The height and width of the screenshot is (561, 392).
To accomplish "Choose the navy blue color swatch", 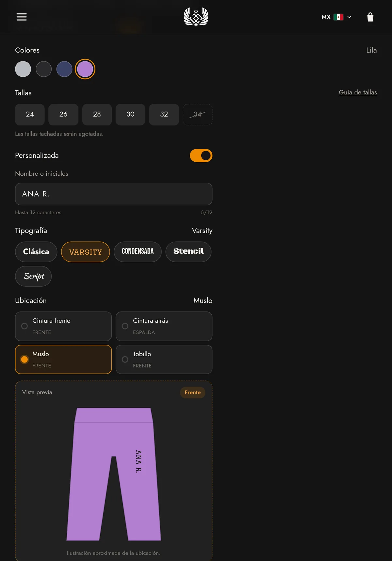I will click(64, 69).
